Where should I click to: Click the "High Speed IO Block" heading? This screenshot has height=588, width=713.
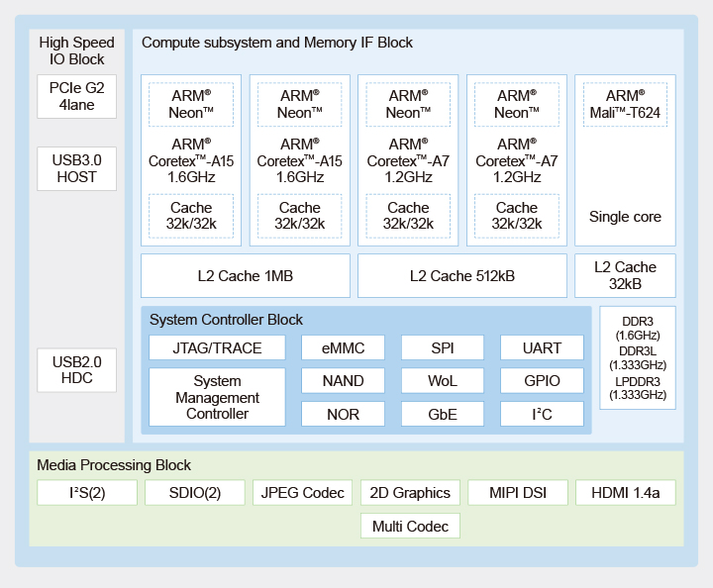pyautogui.click(x=76, y=50)
